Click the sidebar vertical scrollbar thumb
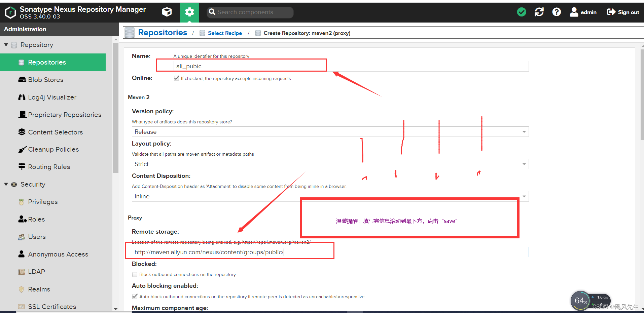The image size is (644, 313). 116,108
